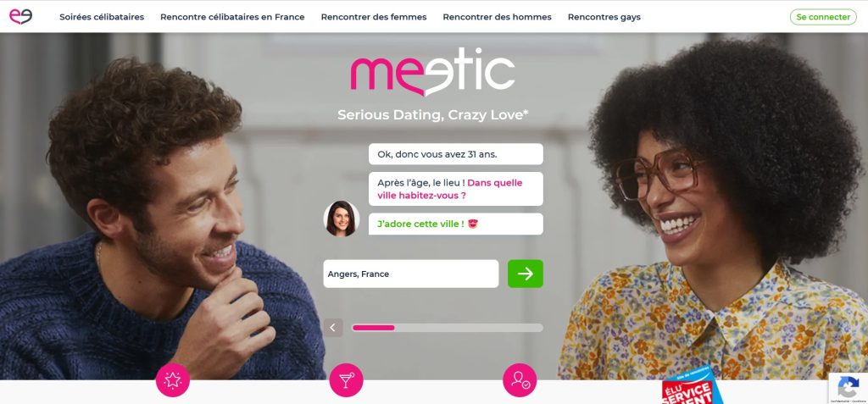The image size is (868, 404).
Task: Click the pink signup progress bar
Action: tap(448, 328)
